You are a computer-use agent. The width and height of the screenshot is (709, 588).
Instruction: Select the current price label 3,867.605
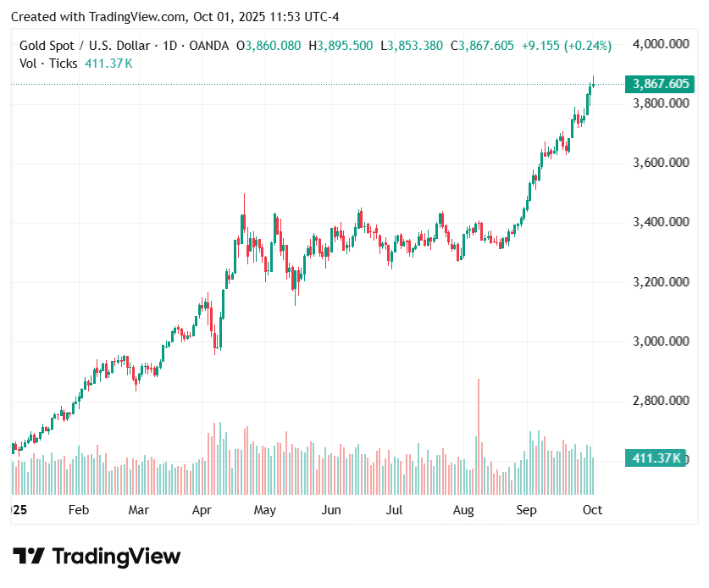click(660, 84)
